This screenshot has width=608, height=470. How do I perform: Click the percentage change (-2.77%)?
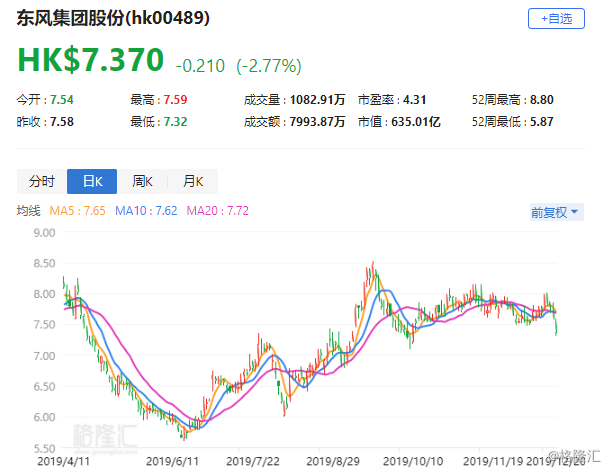(x=269, y=66)
